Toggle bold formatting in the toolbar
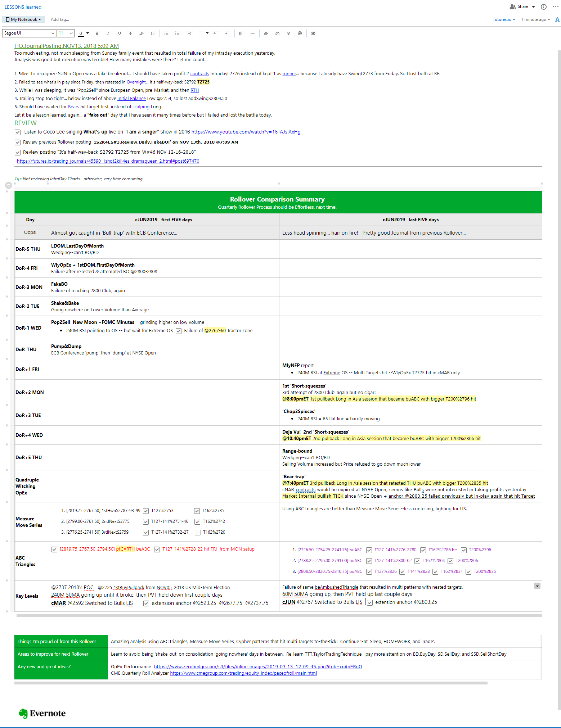The height and width of the screenshot is (728, 561). pyautogui.click(x=97, y=33)
